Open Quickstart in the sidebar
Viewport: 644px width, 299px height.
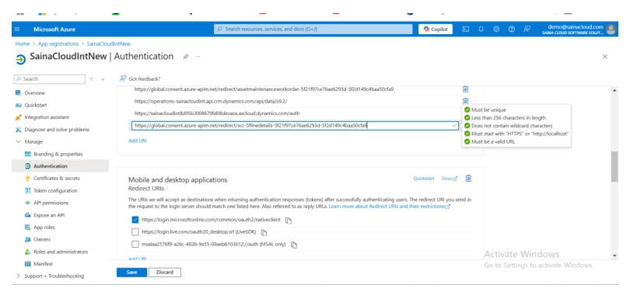pyautogui.click(x=35, y=105)
